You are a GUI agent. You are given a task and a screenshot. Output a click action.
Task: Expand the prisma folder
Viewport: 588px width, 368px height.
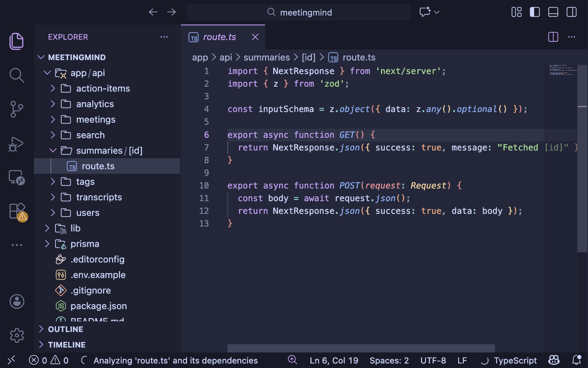[x=47, y=244]
